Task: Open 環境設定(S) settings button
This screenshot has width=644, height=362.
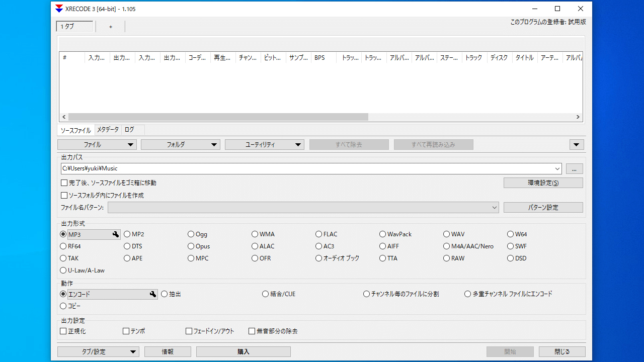Action: [x=543, y=183]
